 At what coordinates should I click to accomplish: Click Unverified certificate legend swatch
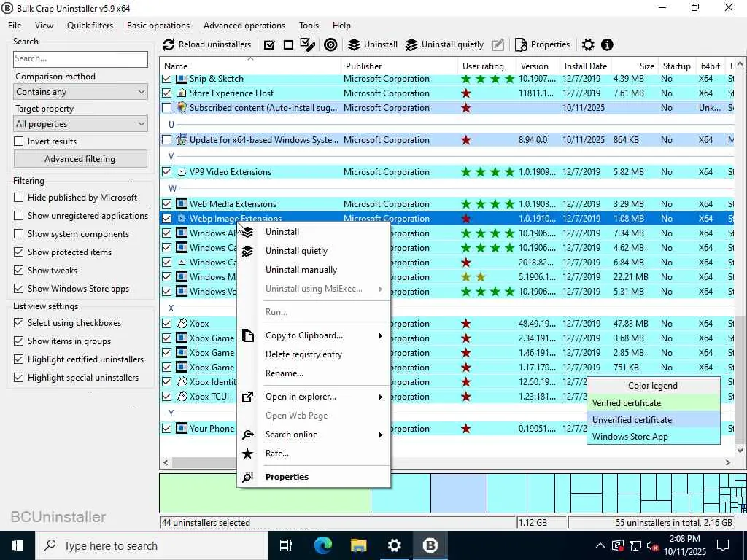653,419
